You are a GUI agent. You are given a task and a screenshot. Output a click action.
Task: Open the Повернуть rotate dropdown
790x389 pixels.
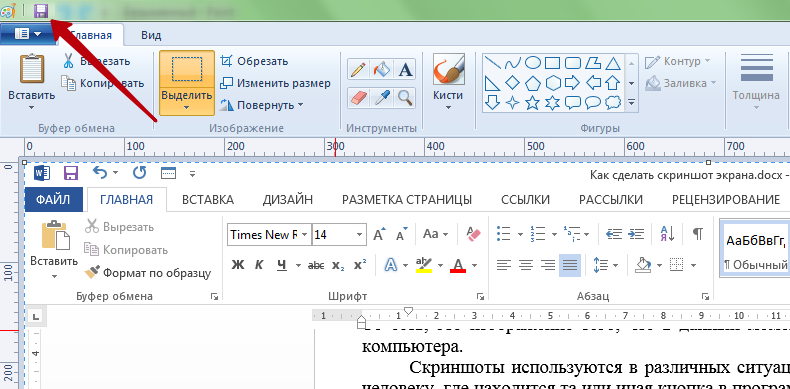[x=262, y=105]
